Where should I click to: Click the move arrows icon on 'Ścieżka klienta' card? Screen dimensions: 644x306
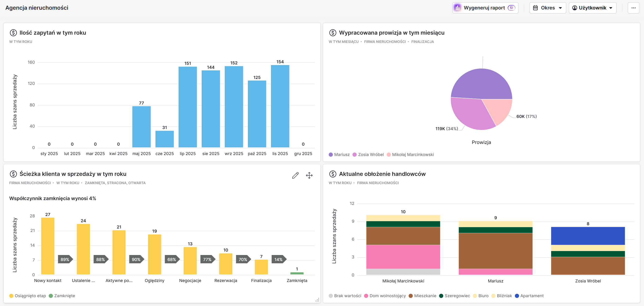click(309, 175)
